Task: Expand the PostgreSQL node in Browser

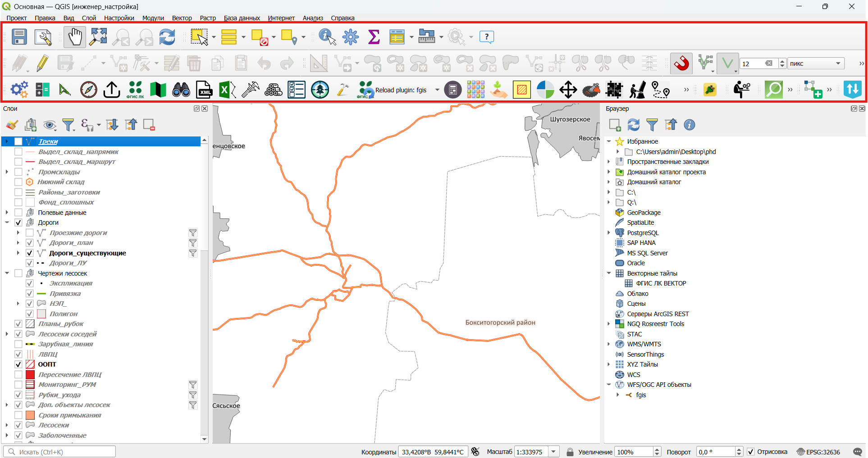Action: 609,233
